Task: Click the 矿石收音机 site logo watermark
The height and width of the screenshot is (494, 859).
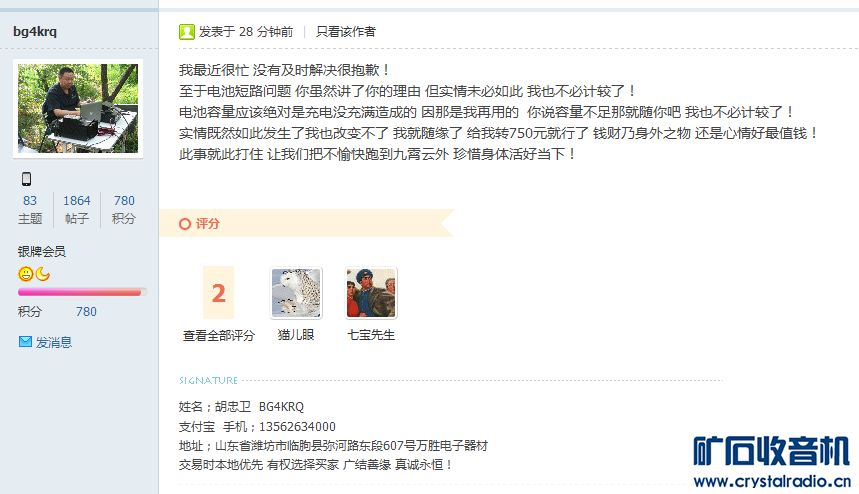Action: (x=771, y=462)
